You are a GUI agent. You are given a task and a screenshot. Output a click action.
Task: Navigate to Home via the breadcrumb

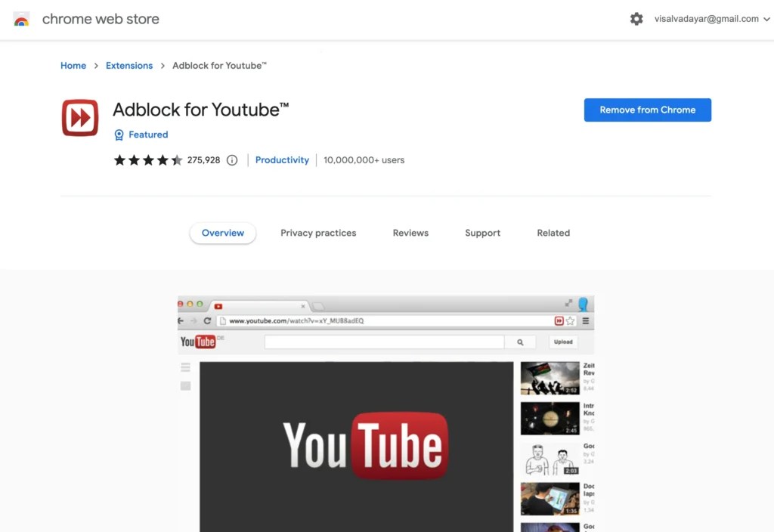tap(73, 66)
